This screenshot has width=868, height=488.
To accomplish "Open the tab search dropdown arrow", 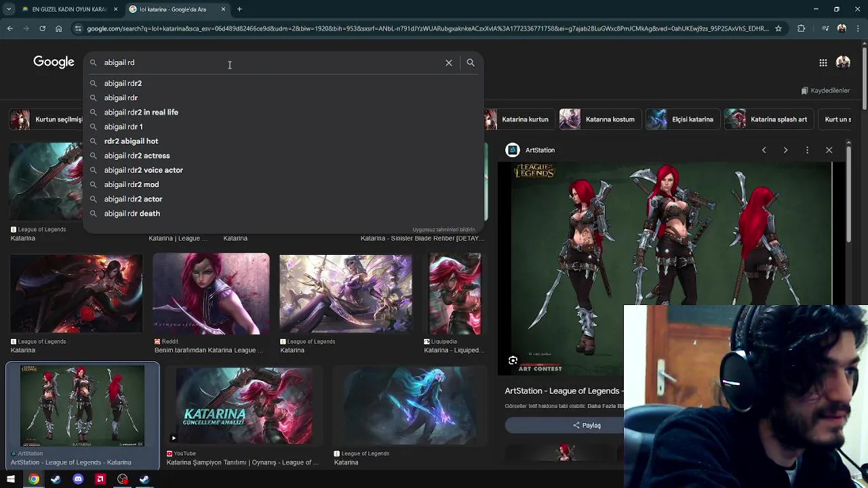I will coord(9,9).
